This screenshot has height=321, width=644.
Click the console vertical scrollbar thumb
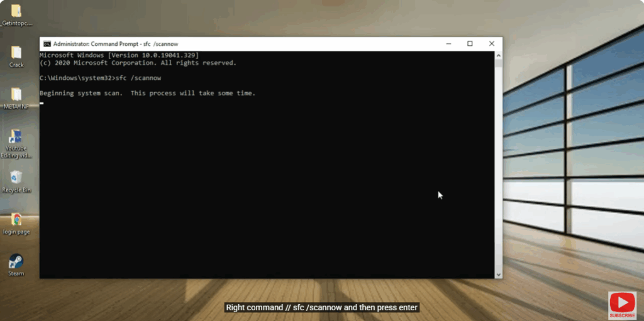point(498,64)
